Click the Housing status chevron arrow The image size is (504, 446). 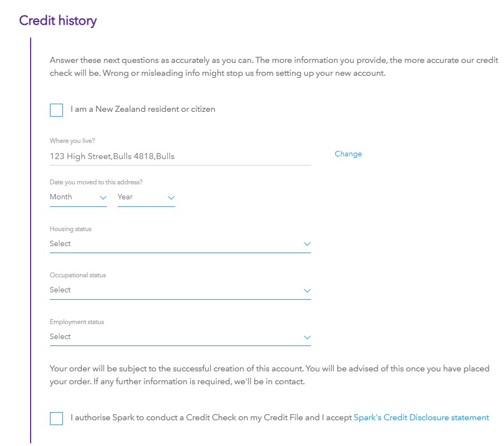click(307, 244)
